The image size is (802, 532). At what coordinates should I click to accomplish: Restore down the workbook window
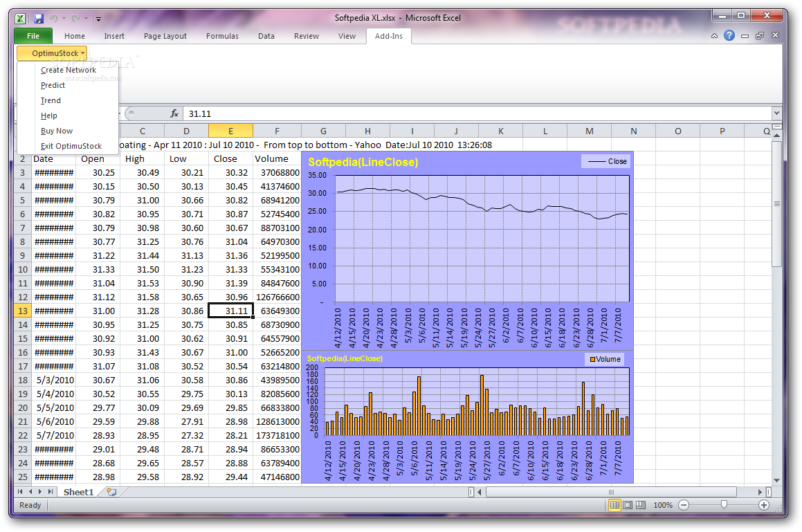(760, 36)
